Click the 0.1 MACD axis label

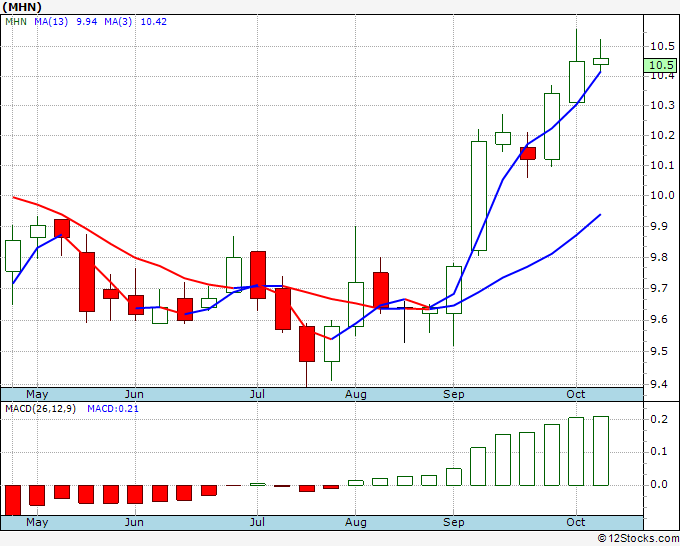tap(659, 451)
